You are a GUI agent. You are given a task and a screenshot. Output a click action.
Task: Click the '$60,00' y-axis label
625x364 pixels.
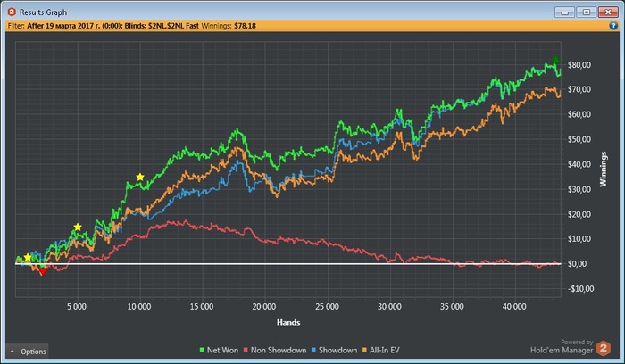tap(579, 114)
